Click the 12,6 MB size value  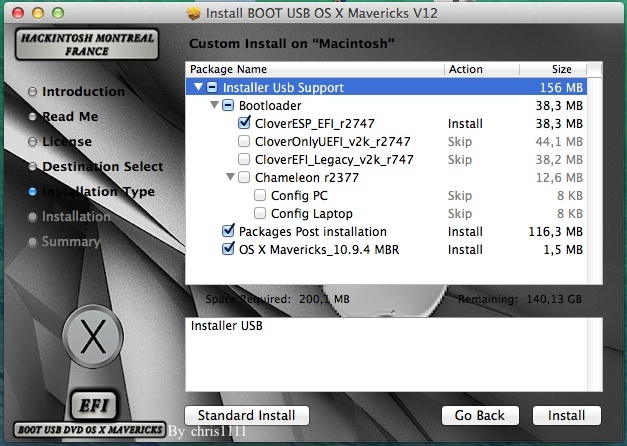point(559,178)
